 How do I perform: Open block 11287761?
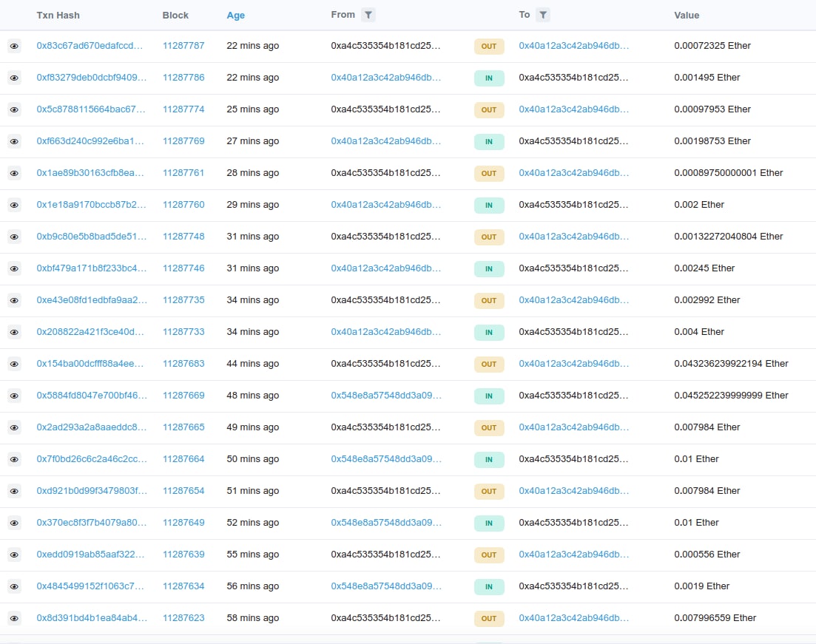(183, 173)
